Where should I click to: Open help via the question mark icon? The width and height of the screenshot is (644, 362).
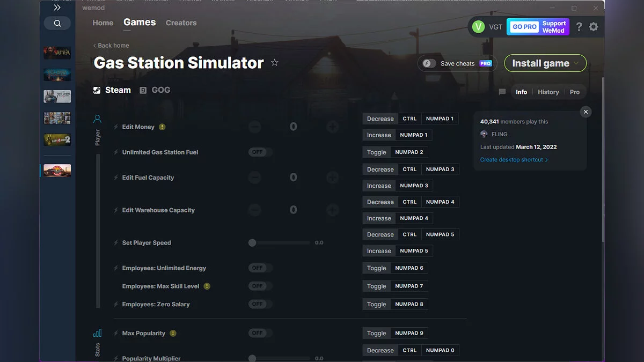tap(579, 26)
